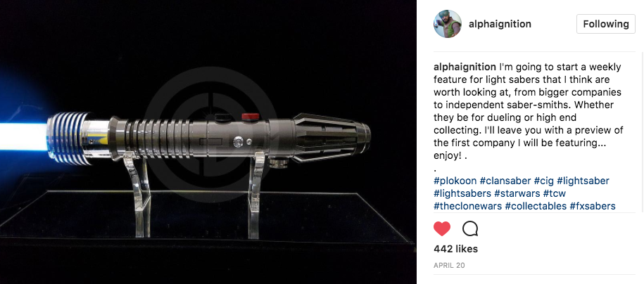Open the #starwars hashtag

[517, 193]
